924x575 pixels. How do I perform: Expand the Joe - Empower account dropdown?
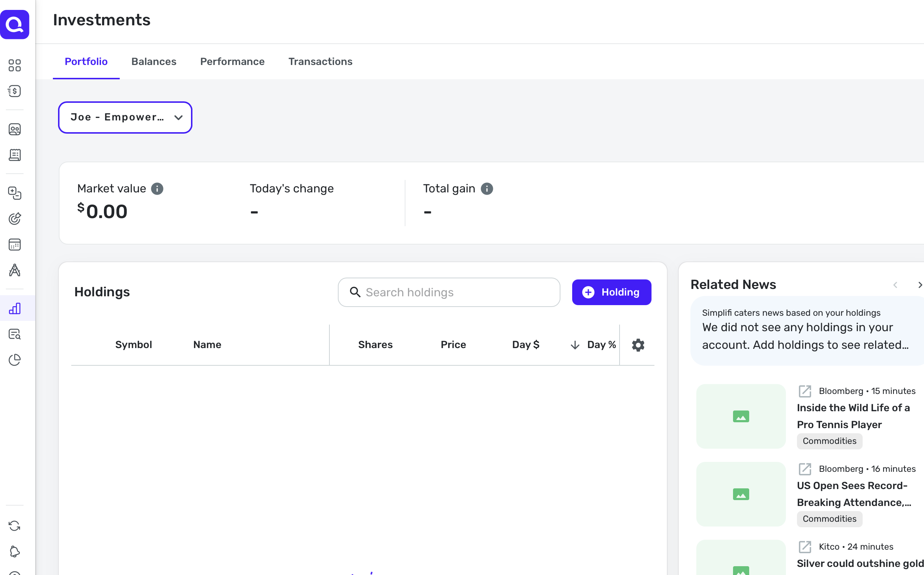tap(125, 117)
